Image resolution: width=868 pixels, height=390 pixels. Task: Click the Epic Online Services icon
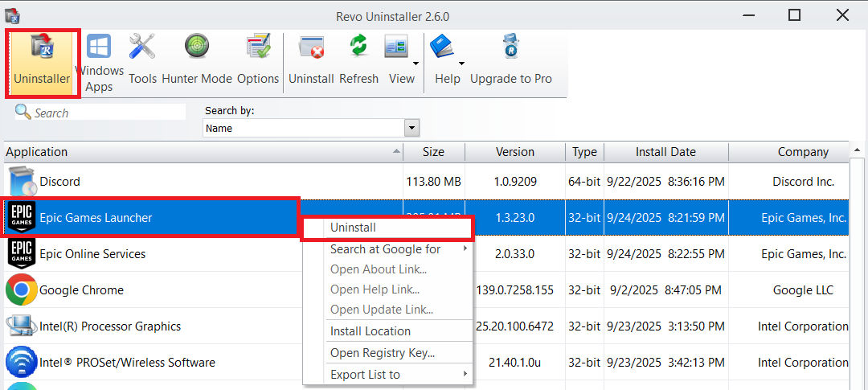coord(22,254)
